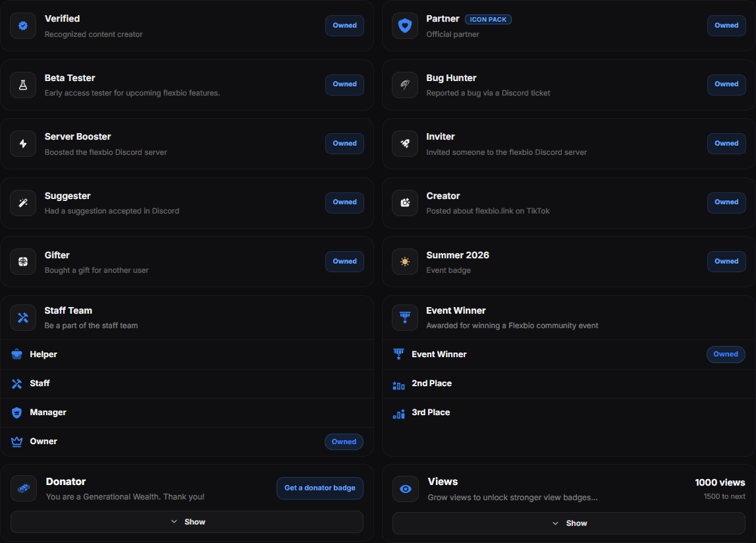Click the 3rd Place podium icon
The width and height of the screenshot is (756, 543).
point(398,414)
